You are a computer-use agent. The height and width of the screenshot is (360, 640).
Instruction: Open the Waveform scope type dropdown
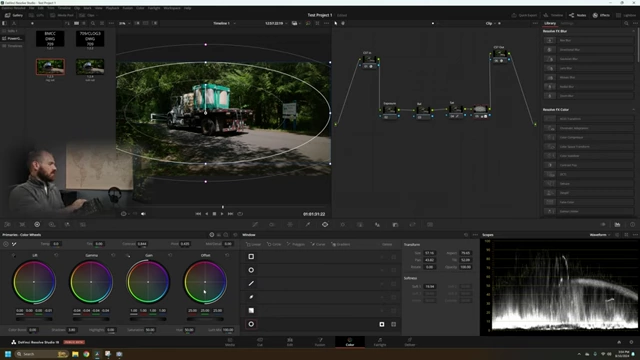coord(600,235)
